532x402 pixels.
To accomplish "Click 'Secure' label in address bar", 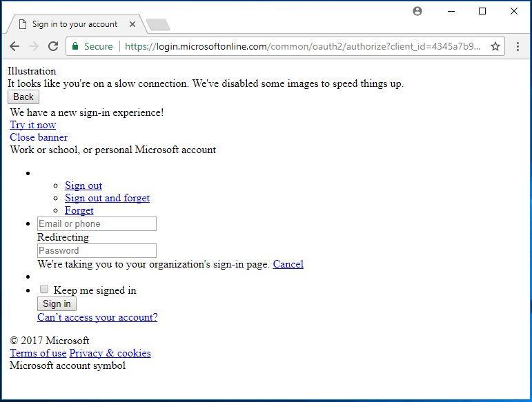I will click(x=99, y=46).
